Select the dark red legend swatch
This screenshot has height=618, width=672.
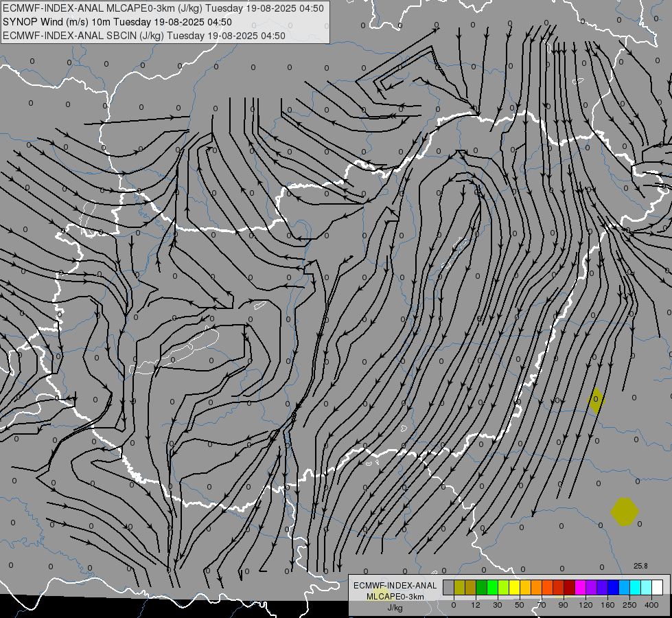pos(570,587)
